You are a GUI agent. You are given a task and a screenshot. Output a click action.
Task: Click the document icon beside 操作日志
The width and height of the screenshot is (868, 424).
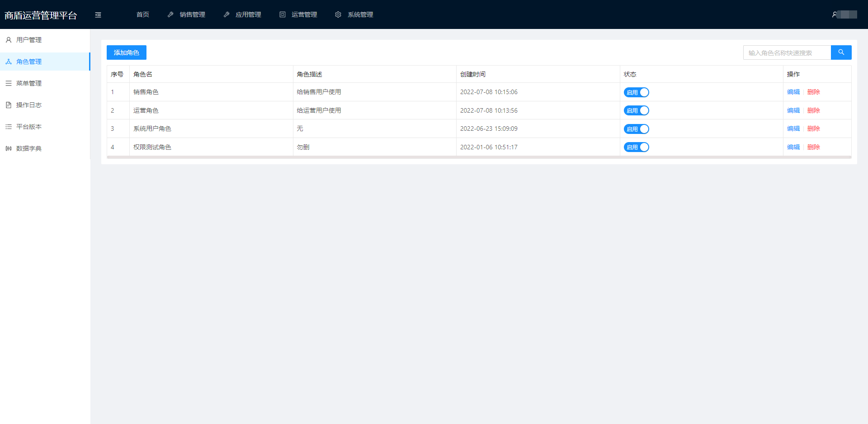pyautogui.click(x=9, y=105)
